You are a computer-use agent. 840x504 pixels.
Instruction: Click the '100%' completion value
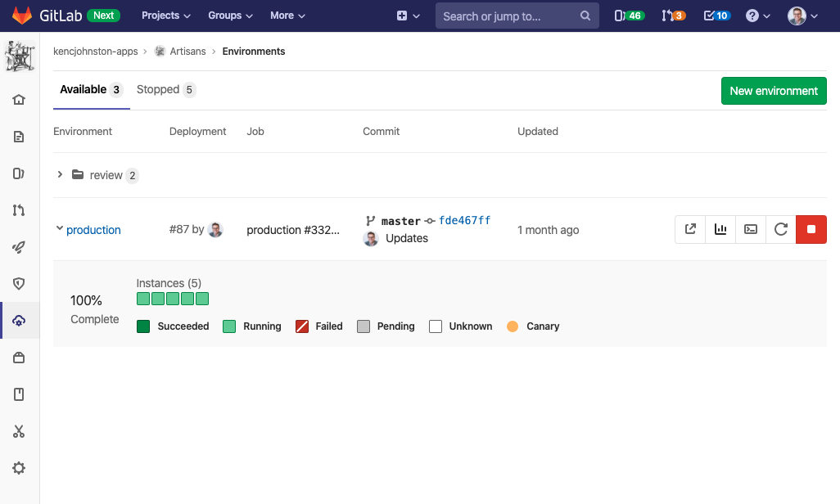click(x=86, y=300)
